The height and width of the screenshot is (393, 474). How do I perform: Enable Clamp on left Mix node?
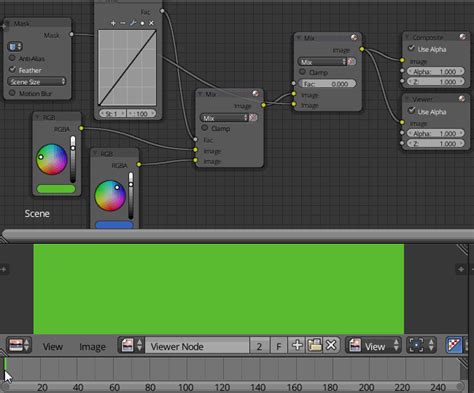tap(204, 128)
